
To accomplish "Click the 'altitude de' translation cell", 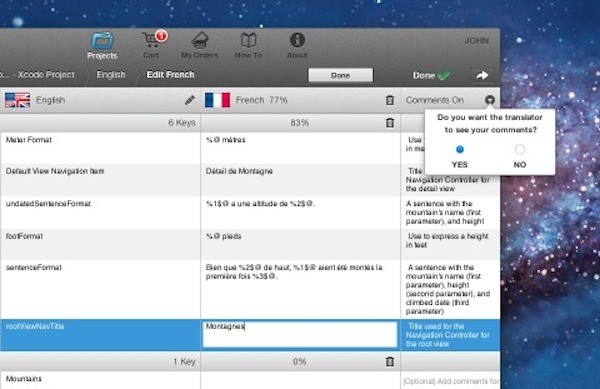I will (x=300, y=213).
